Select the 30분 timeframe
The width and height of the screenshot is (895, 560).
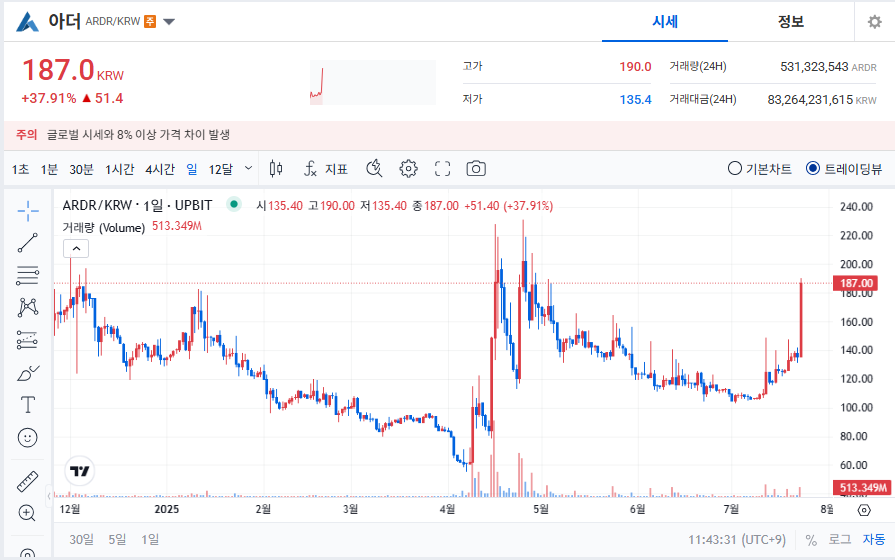coord(81,169)
